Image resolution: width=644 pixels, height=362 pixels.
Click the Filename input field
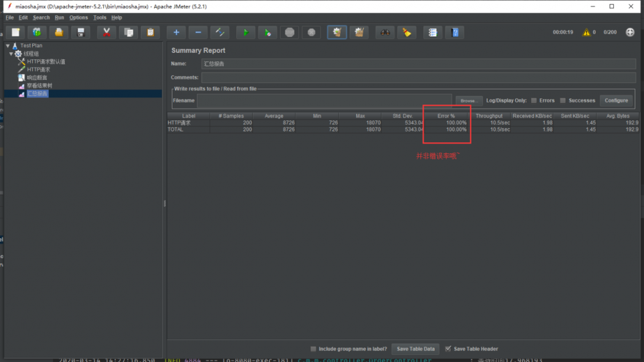click(x=325, y=100)
